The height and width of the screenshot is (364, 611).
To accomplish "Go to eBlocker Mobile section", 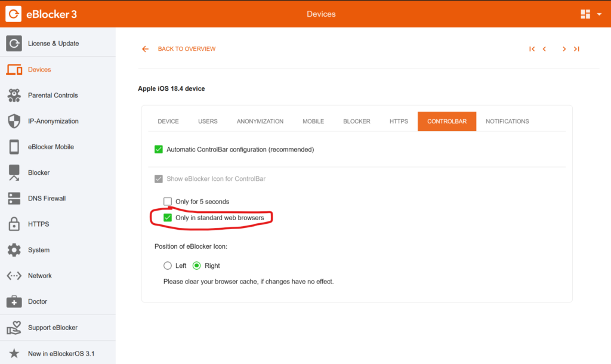I will pyautogui.click(x=58, y=147).
